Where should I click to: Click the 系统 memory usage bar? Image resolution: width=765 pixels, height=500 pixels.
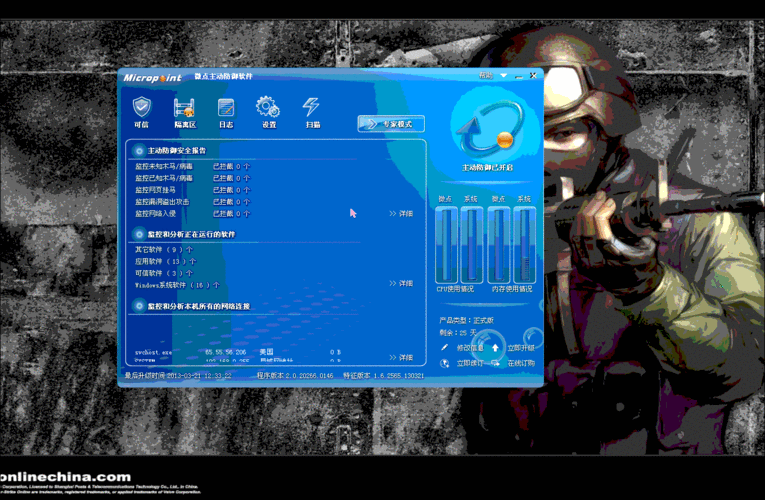click(524, 244)
